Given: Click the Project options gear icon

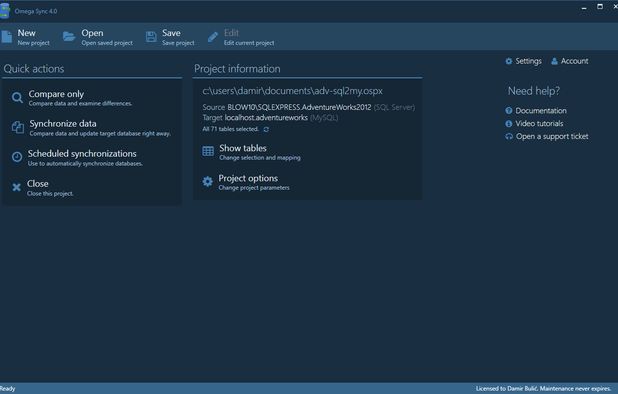Looking at the screenshot, I should pyautogui.click(x=207, y=181).
